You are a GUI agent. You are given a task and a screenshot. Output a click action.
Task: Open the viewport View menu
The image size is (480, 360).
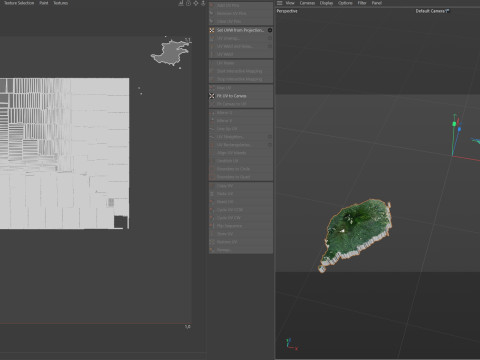[x=290, y=3]
